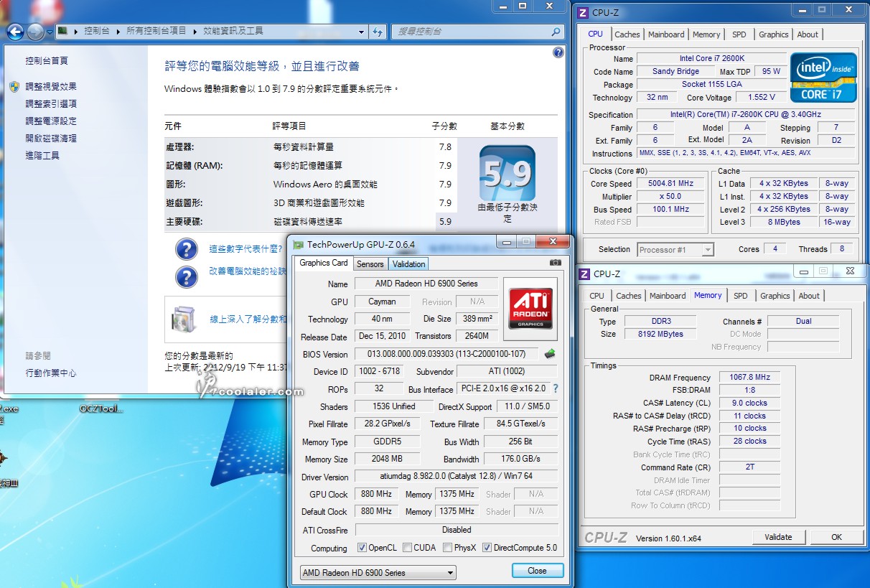This screenshot has height=588, width=870.
Task: Save the BIOS with the green chip icon
Action: tap(550, 353)
